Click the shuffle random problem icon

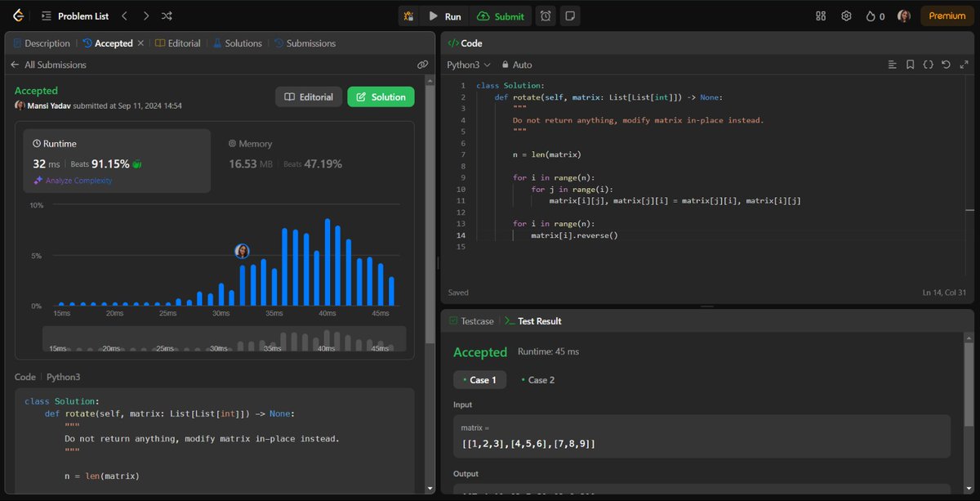167,16
